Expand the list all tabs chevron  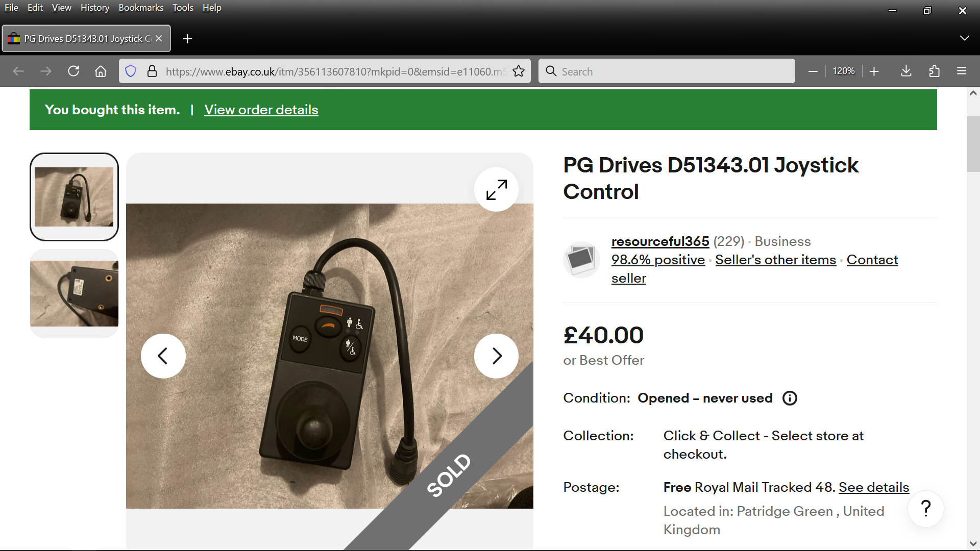tap(964, 38)
